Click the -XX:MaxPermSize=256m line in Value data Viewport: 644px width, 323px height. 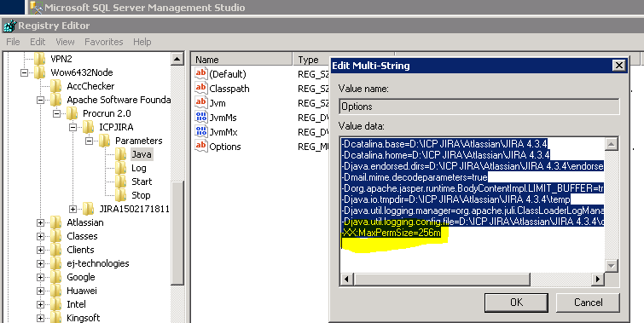point(391,234)
